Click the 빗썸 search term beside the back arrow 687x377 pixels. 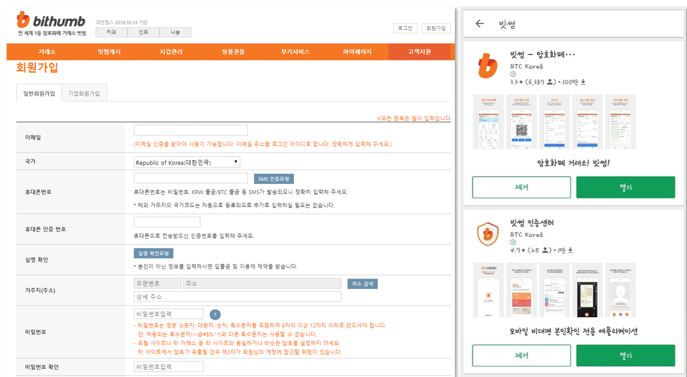(x=507, y=24)
